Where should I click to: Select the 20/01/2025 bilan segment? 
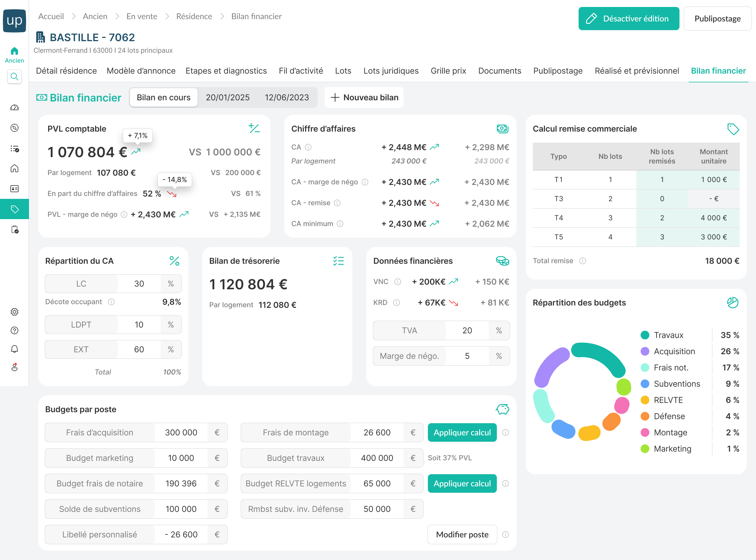click(228, 98)
